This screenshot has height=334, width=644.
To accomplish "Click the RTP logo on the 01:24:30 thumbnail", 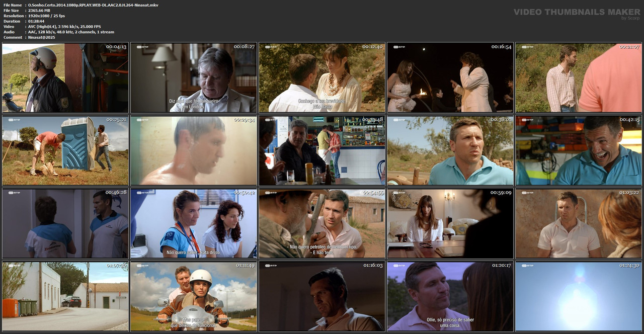I will pyautogui.click(x=527, y=265).
